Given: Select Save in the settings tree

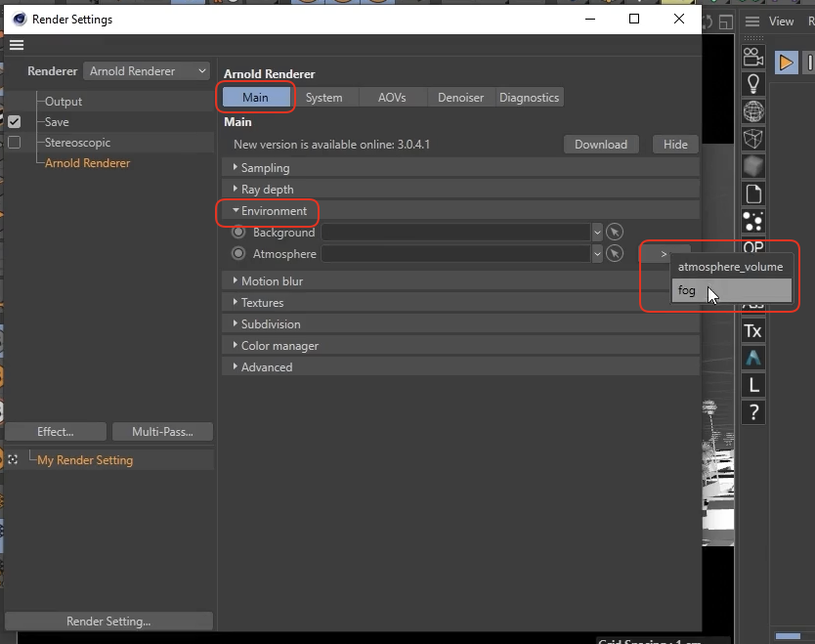Looking at the screenshot, I should point(57,121).
